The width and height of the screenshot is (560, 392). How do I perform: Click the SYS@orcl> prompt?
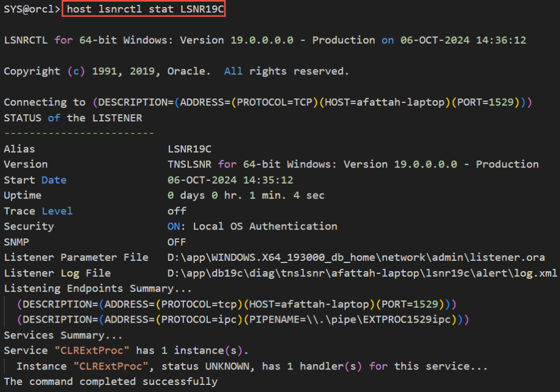click(x=31, y=9)
